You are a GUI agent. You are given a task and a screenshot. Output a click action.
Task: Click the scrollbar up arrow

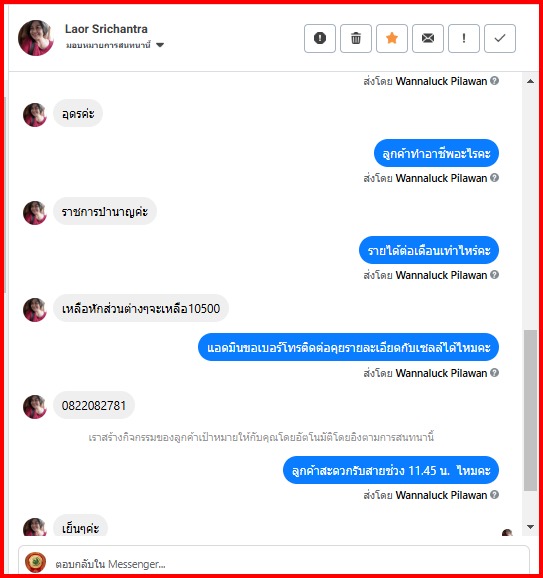[x=530, y=81]
